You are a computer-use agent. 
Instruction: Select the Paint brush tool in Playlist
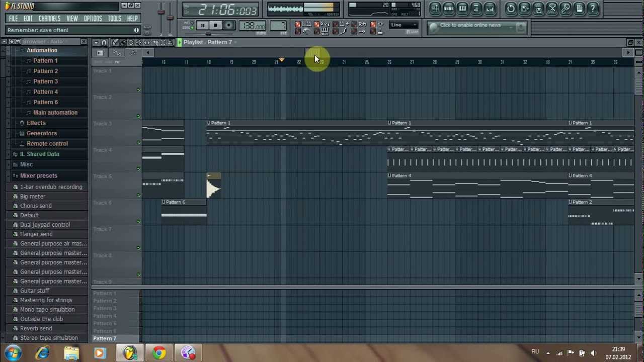pyautogui.click(x=123, y=43)
